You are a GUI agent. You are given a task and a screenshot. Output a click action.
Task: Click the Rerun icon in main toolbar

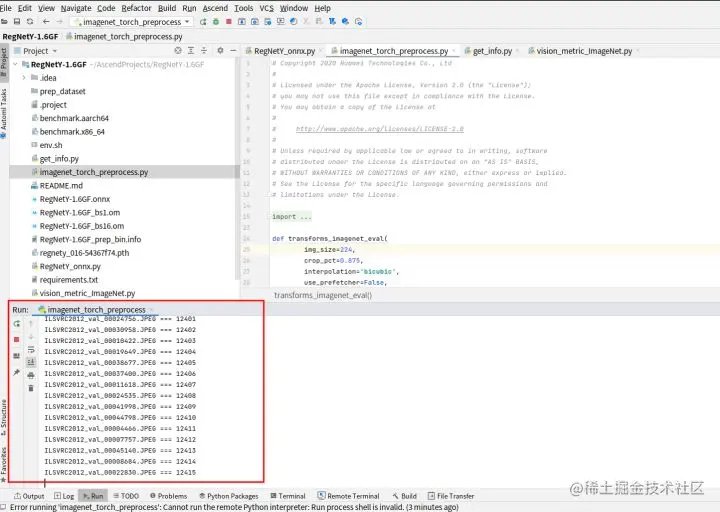(203, 22)
